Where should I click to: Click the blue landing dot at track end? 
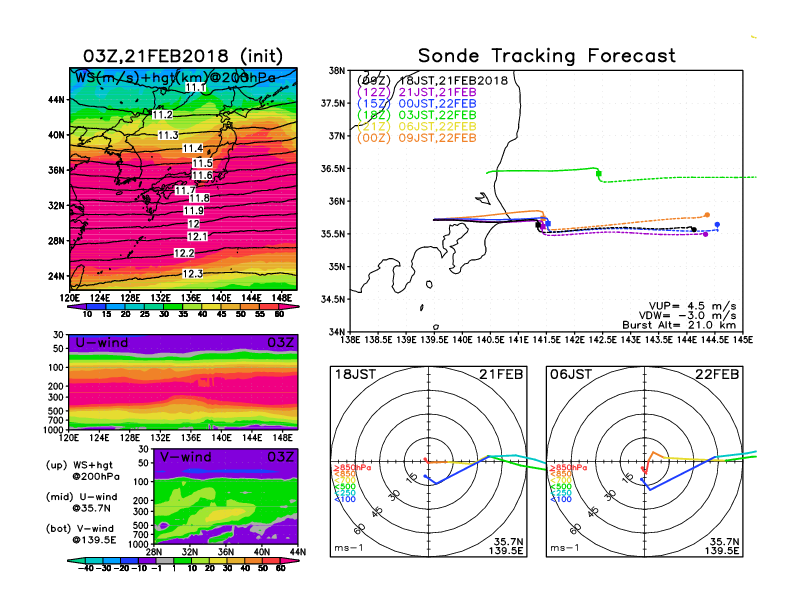click(717, 225)
